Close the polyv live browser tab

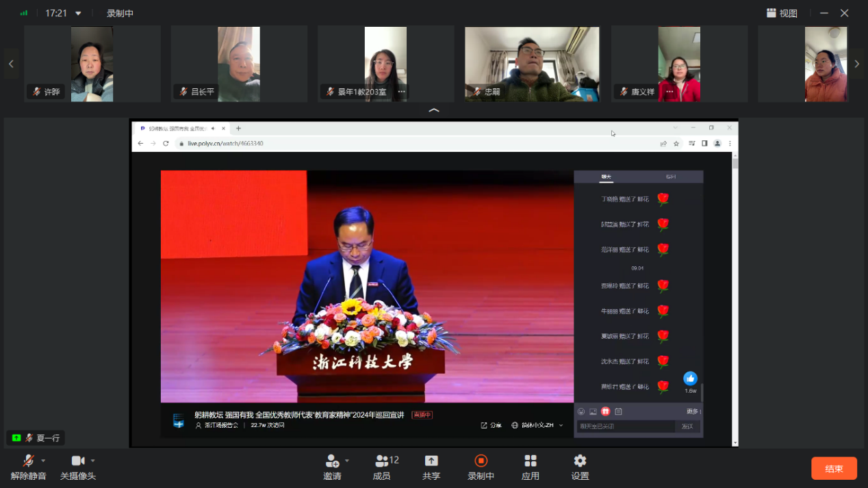point(223,129)
